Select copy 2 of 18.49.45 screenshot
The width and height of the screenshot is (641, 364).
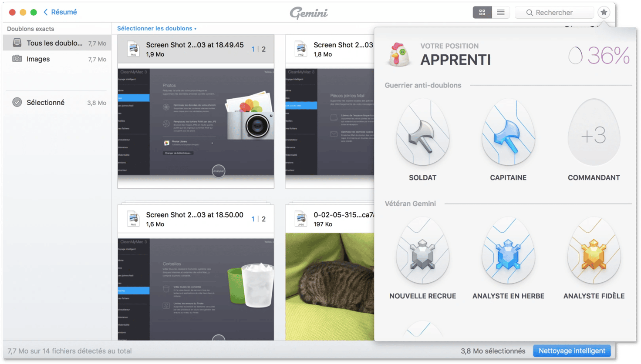tap(263, 49)
